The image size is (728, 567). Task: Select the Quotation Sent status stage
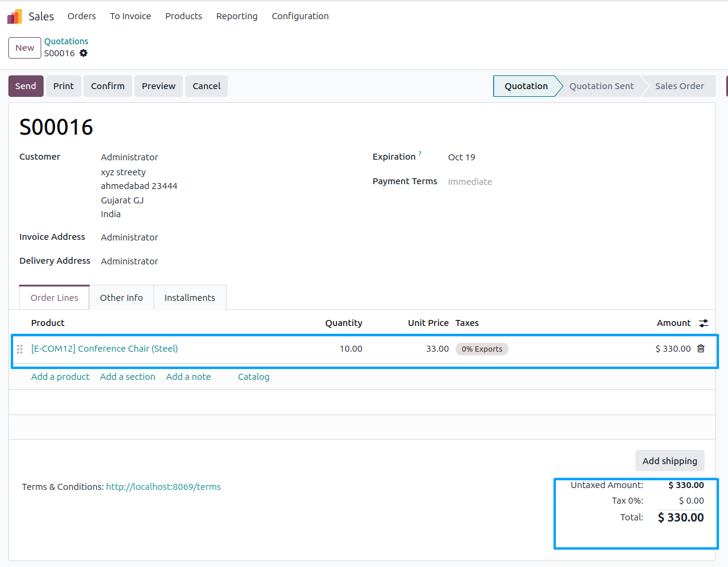click(x=601, y=86)
